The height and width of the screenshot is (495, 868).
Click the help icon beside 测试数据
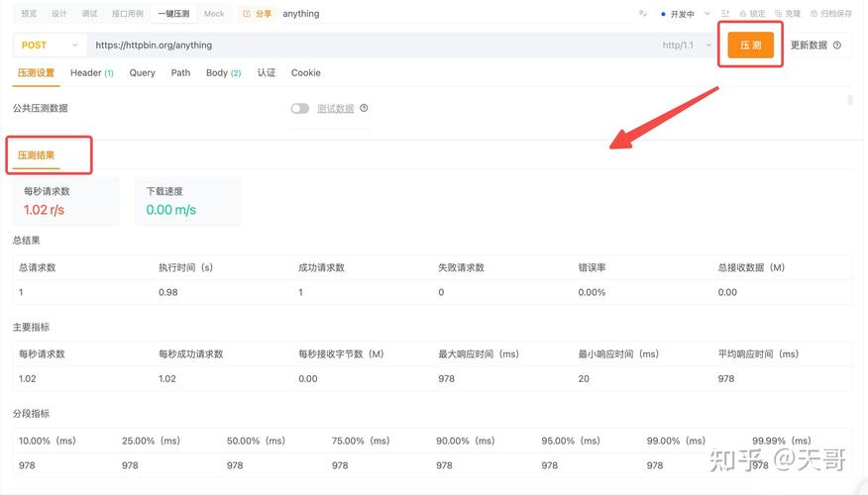364,108
